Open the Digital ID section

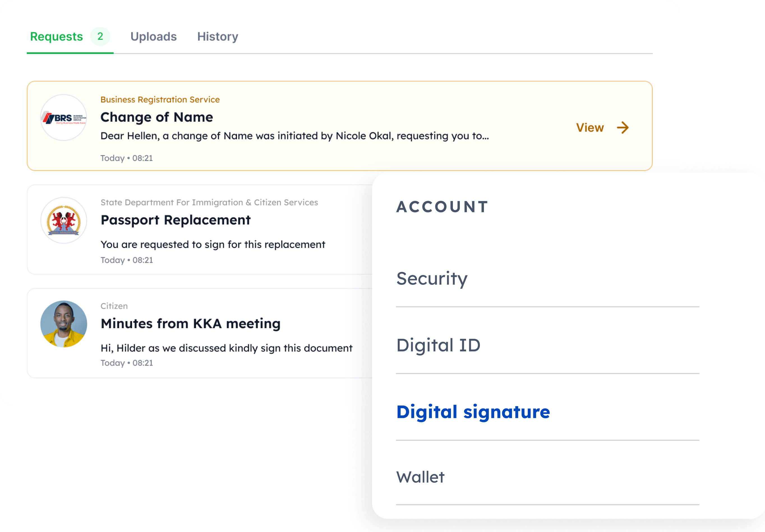click(439, 345)
